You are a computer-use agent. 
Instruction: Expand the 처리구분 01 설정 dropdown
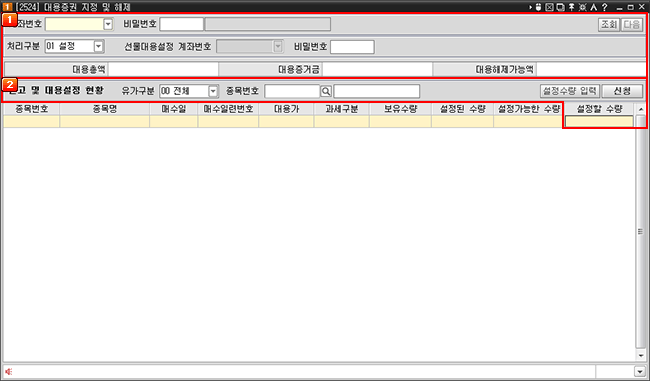pos(98,46)
